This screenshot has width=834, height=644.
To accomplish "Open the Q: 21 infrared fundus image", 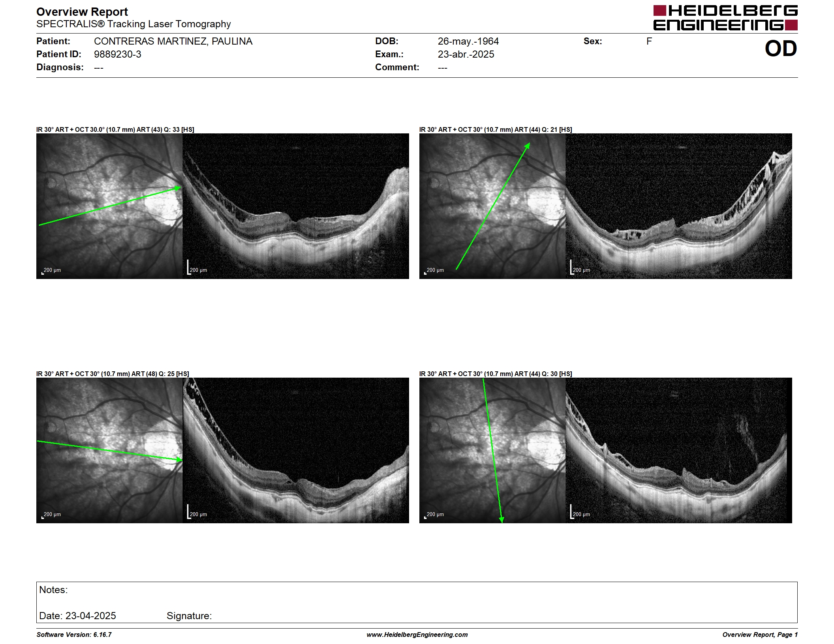I will pyautogui.click(x=492, y=206).
